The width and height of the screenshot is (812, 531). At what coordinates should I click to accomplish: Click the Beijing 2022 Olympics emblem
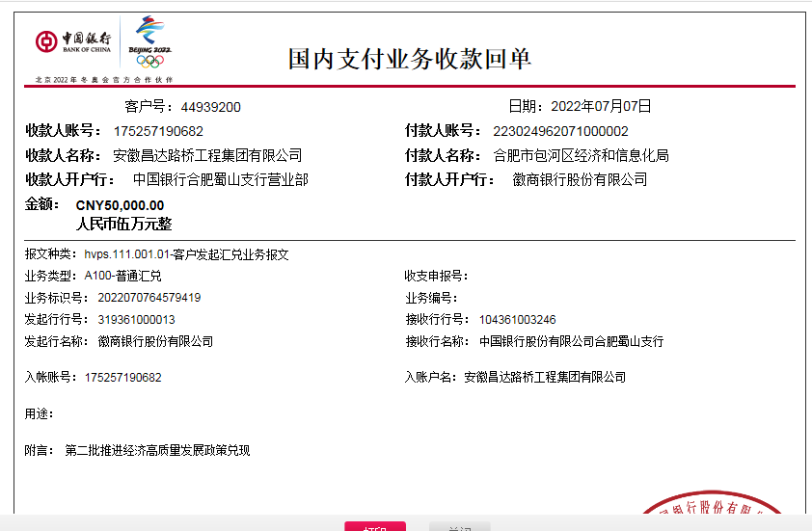coord(149,41)
